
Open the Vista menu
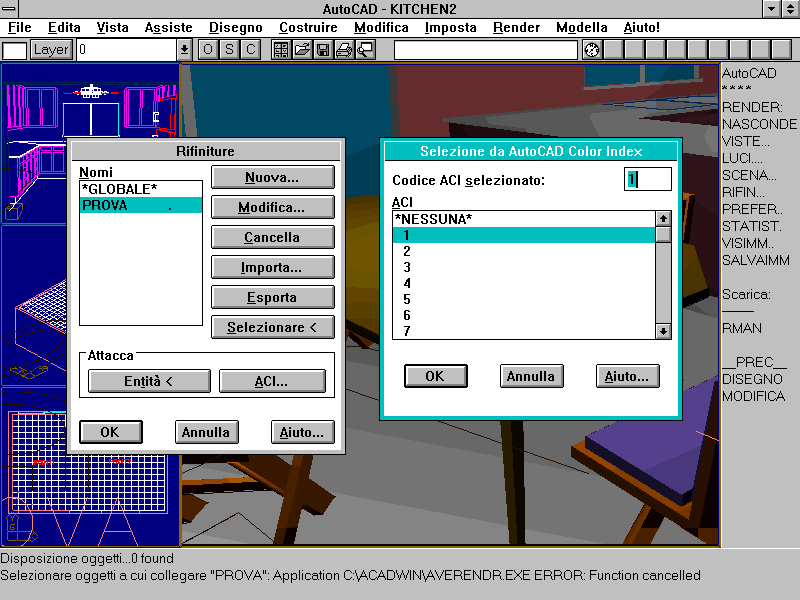coord(112,27)
